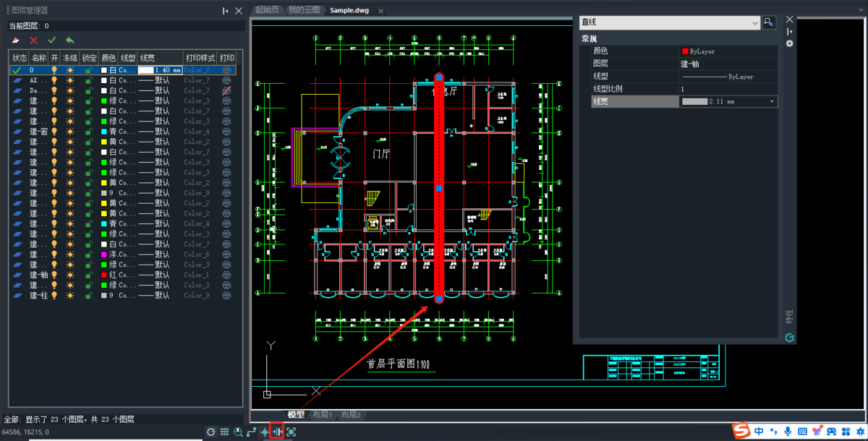
Task: Click the red color swatch of 建-轴 layer
Action: tap(104, 275)
